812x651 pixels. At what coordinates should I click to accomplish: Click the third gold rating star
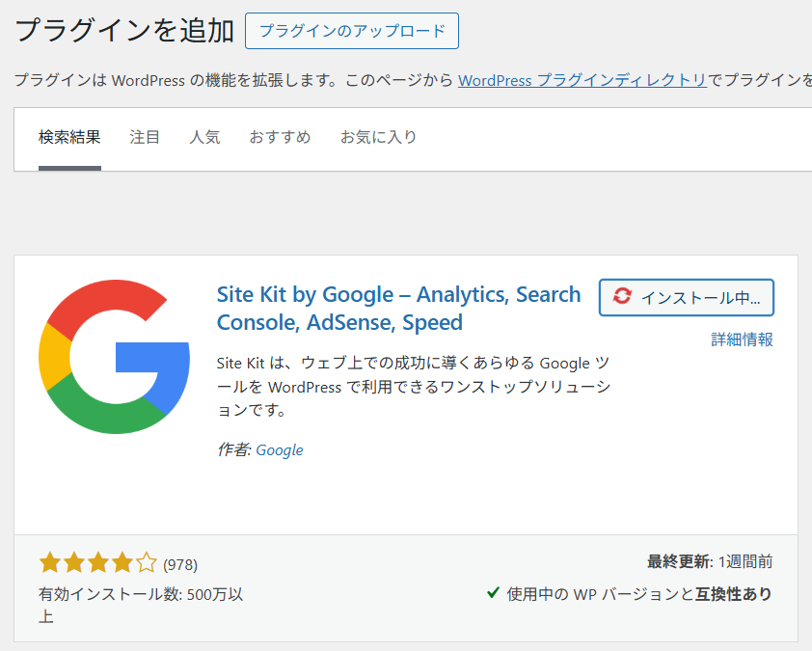coord(97,563)
